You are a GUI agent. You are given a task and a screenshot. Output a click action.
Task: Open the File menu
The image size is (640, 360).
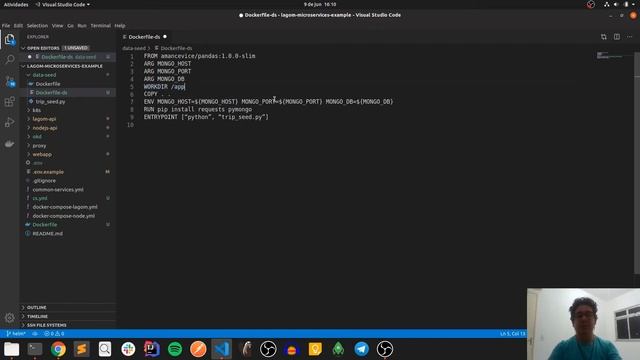tap(6, 26)
